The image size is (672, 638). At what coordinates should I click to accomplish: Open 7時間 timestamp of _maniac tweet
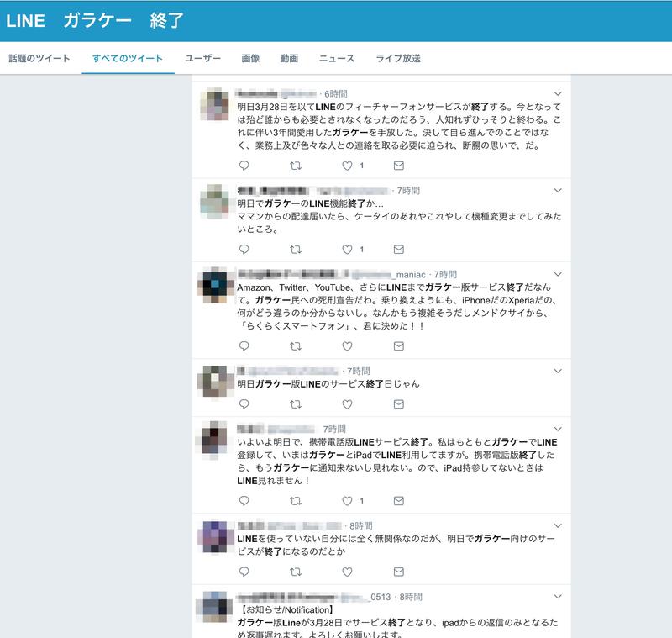445,274
